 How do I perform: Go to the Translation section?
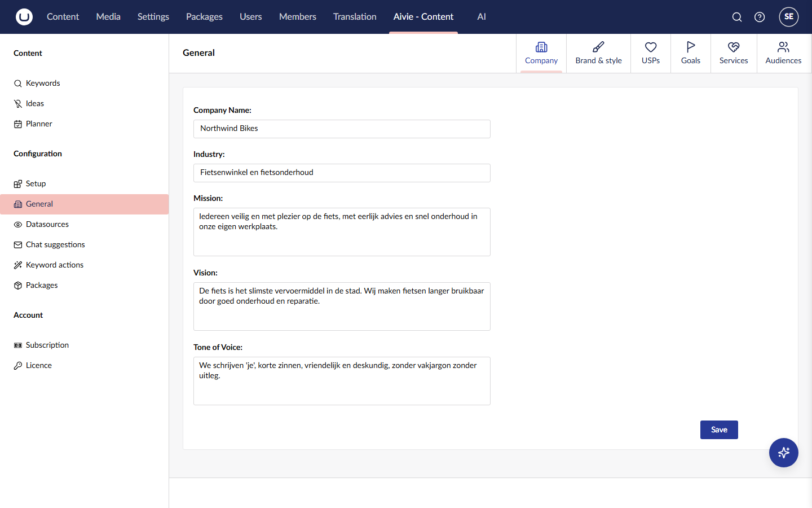(x=355, y=17)
